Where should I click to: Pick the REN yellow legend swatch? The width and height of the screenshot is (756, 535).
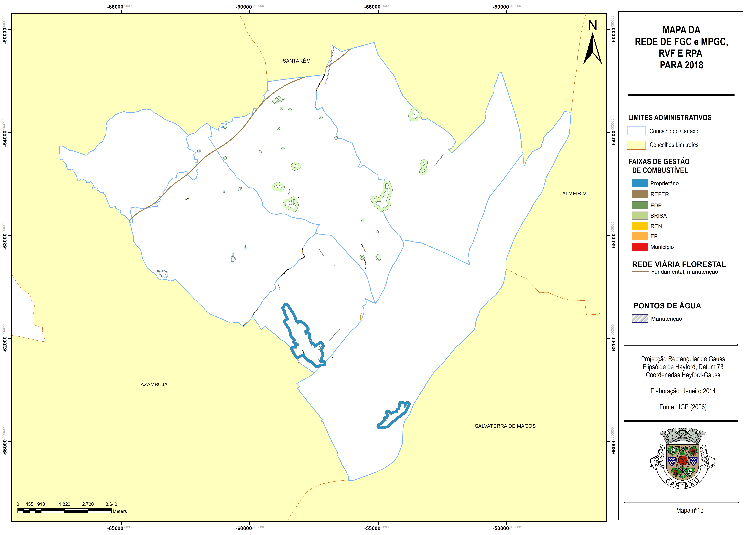pyautogui.click(x=640, y=226)
